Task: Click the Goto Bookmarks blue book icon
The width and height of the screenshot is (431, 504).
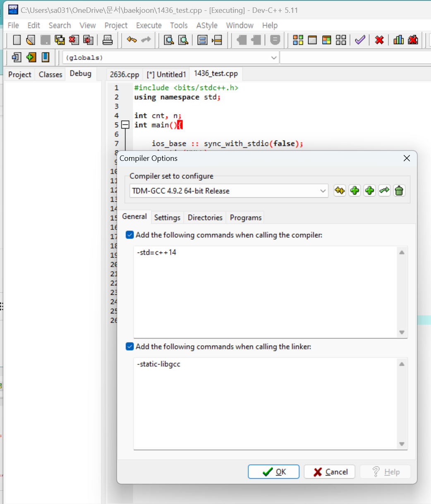Action: point(45,57)
